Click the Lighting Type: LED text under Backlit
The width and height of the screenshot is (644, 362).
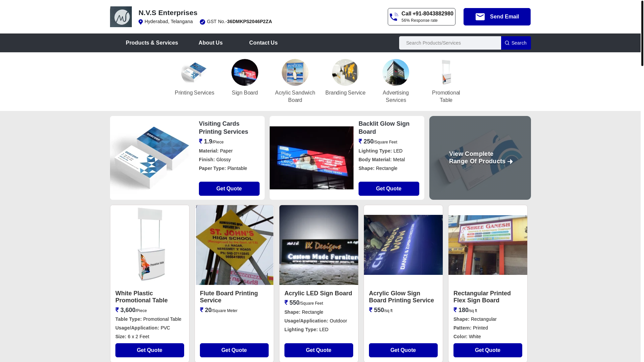pyautogui.click(x=380, y=151)
